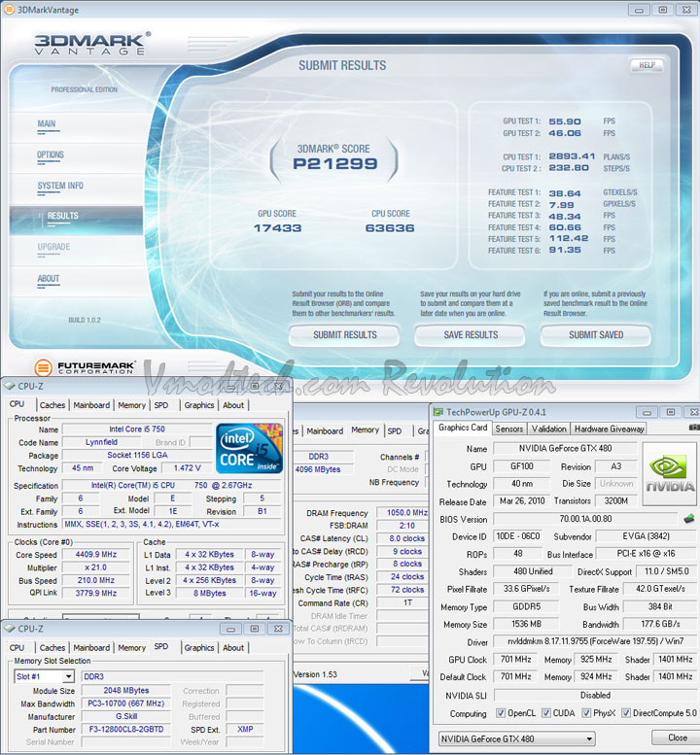Open HELP in 3DMark Vantage
Screen dimensions: 700x755
tap(647, 65)
